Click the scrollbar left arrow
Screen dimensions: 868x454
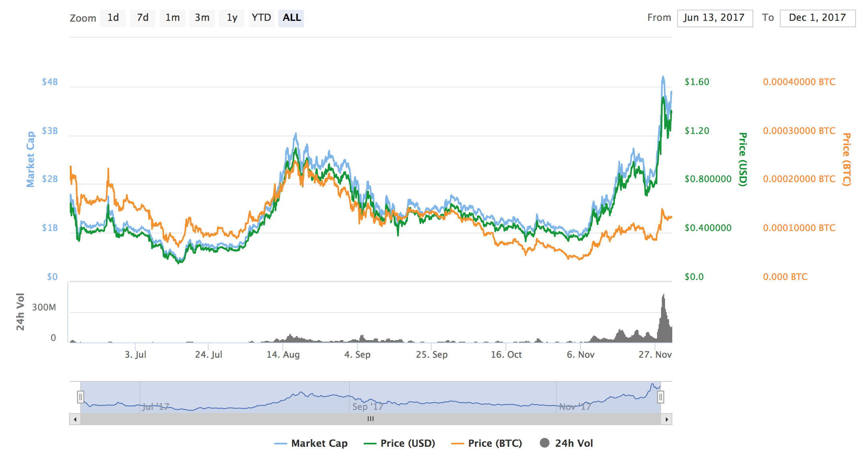(75, 420)
